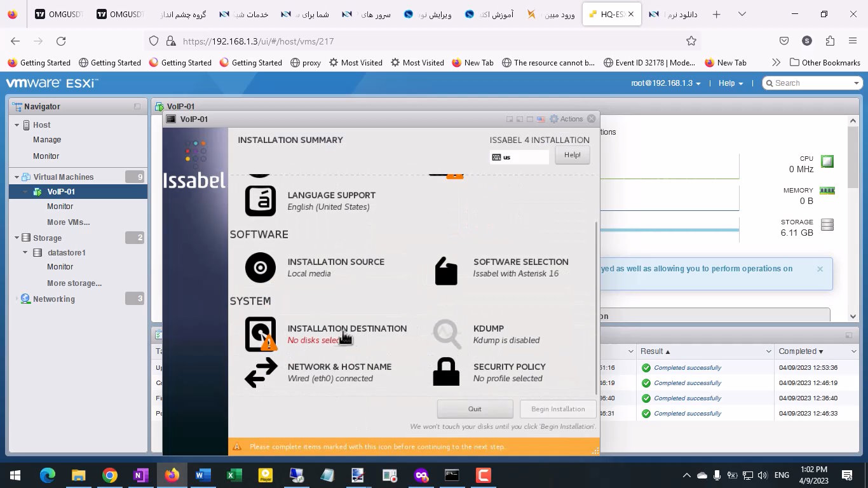Click the Help! button in installer
868x488 pixels.
point(572,155)
